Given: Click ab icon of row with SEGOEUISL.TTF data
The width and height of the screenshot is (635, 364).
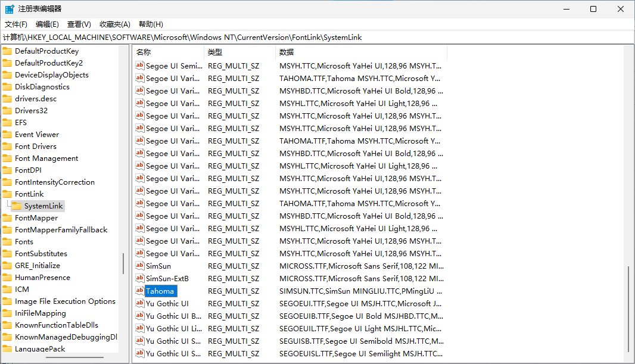Looking at the screenshot, I should click(140, 353).
